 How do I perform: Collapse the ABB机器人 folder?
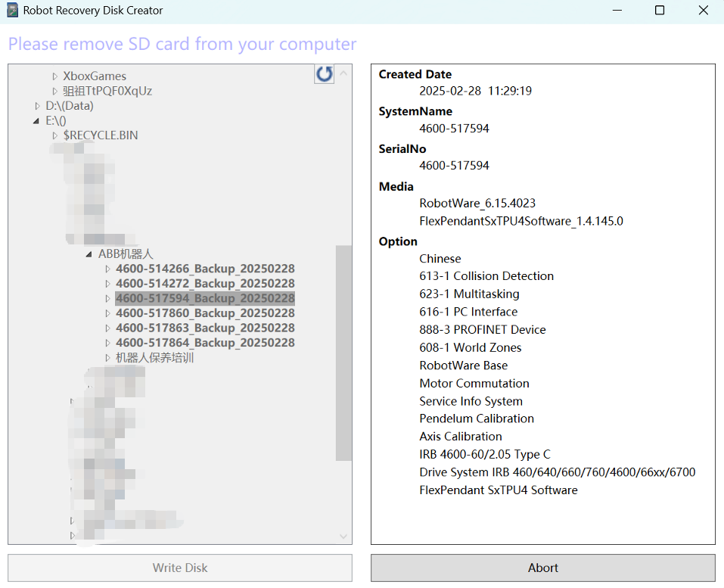pos(89,254)
